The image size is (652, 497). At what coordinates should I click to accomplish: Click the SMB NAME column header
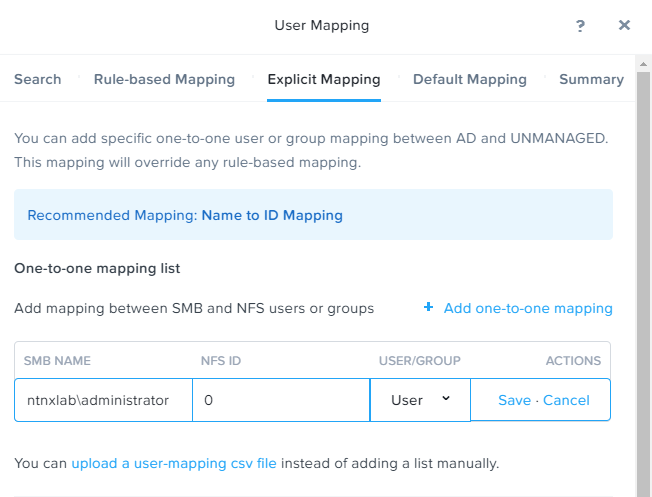tap(57, 361)
